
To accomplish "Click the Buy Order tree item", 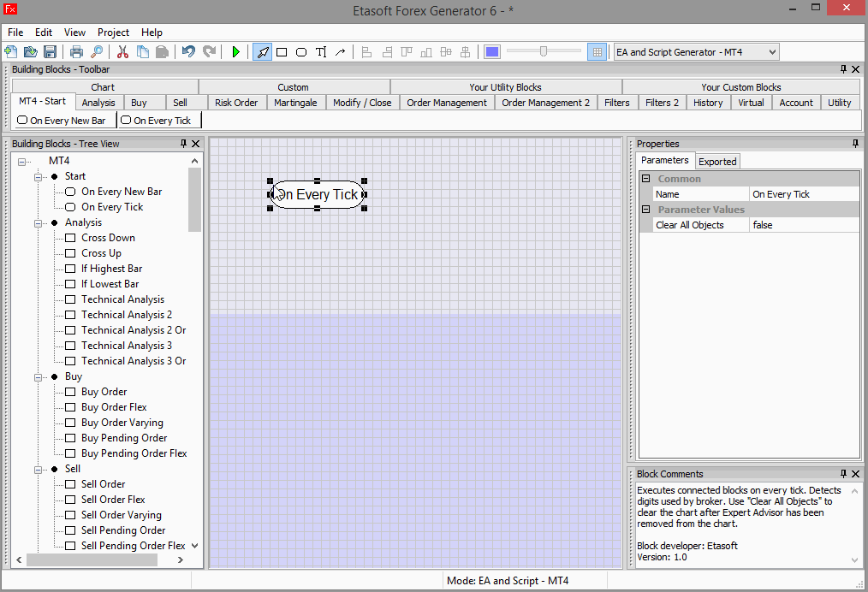I will [x=104, y=392].
